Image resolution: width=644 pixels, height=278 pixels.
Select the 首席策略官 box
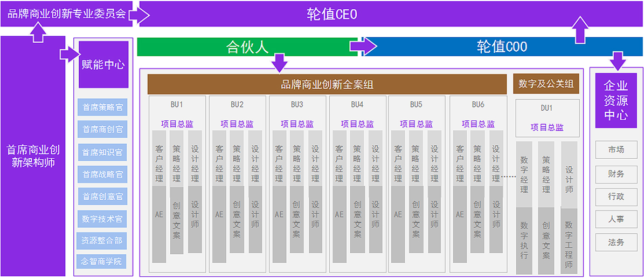tap(102, 107)
